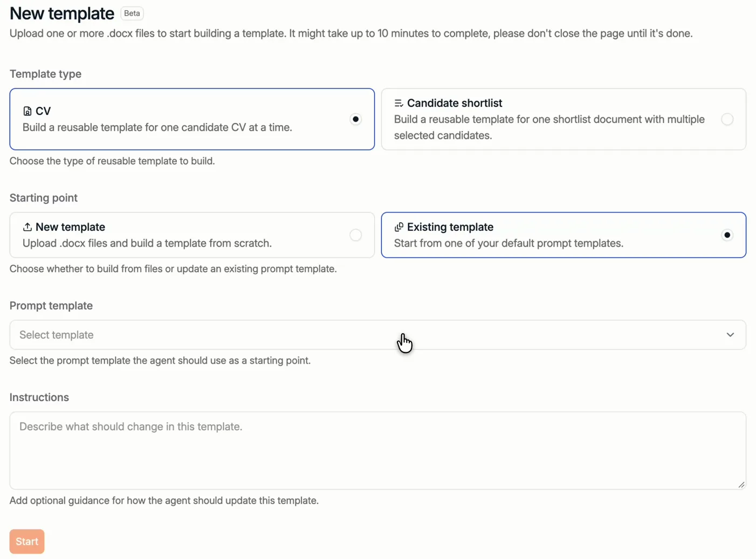This screenshot has height=559, width=756.
Task: Click the shortlist description mentioning multiple selected candidates
Action: click(x=549, y=127)
